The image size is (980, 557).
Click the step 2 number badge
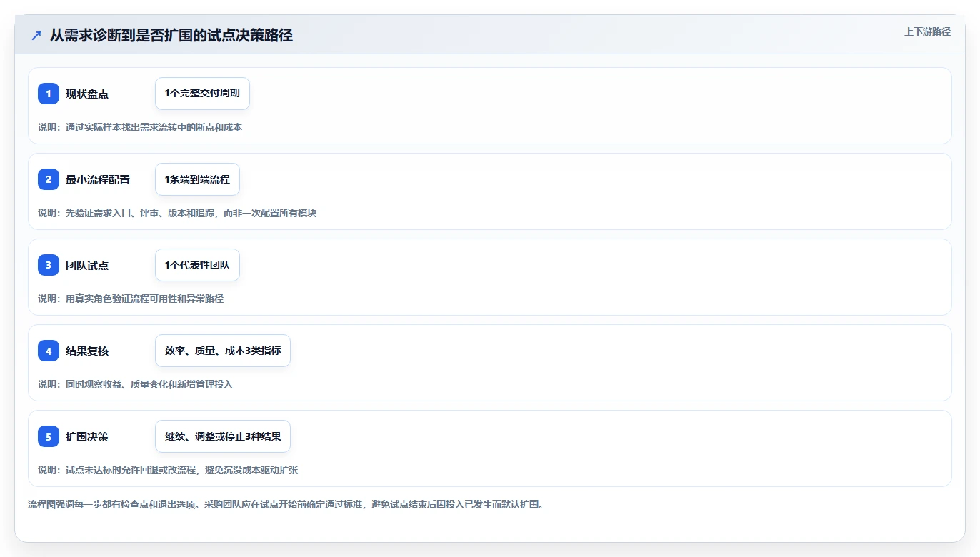[x=49, y=179]
